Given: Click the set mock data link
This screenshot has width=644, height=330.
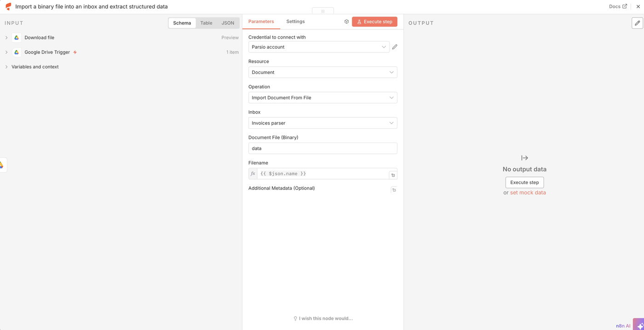Looking at the screenshot, I should 528,193.
